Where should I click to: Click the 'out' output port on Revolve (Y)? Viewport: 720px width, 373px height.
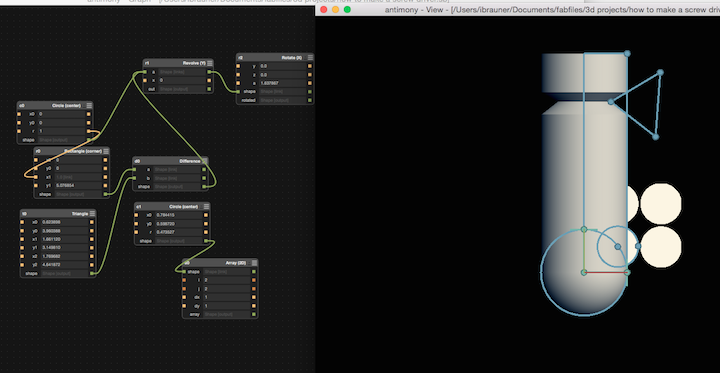point(209,89)
